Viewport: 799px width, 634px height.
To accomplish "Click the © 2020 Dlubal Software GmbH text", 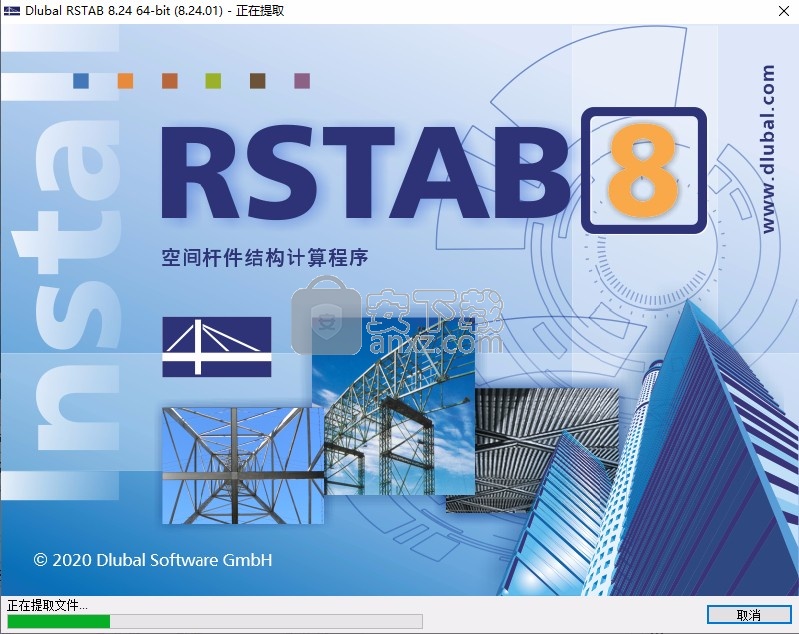I will click(x=153, y=560).
